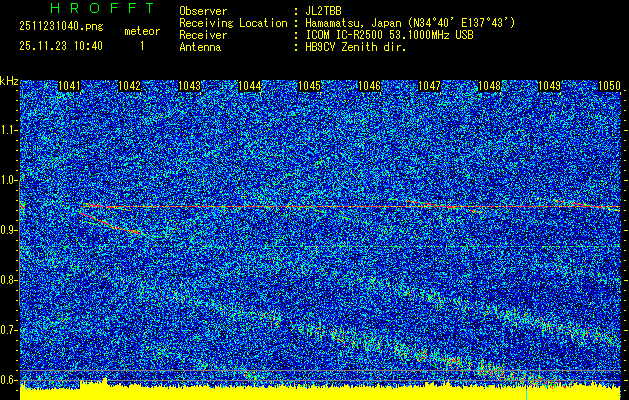Select the 0.6 frequency axis label
629x400 pixels.
point(9,380)
